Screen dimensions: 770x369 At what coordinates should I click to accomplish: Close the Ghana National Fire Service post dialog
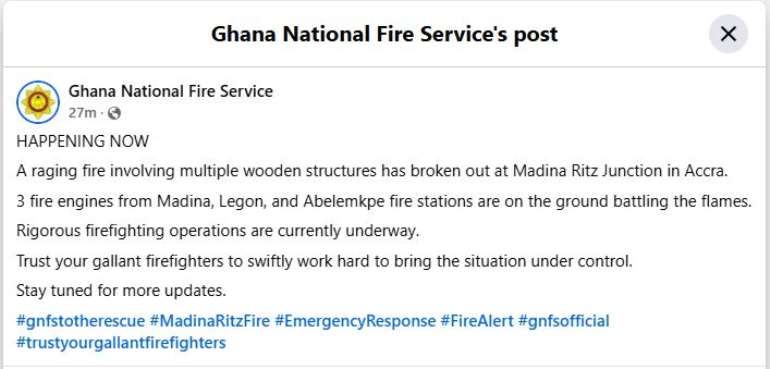728,34
